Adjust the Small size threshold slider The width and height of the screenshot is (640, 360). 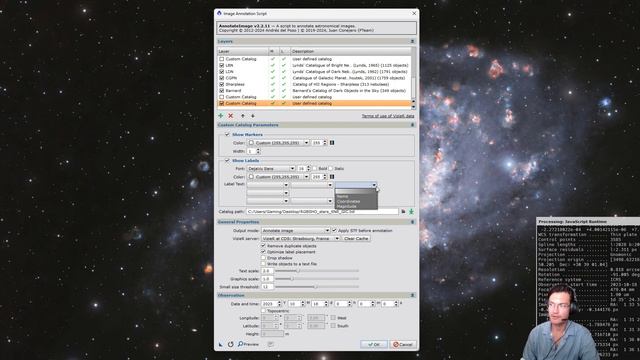coord(317,287)
